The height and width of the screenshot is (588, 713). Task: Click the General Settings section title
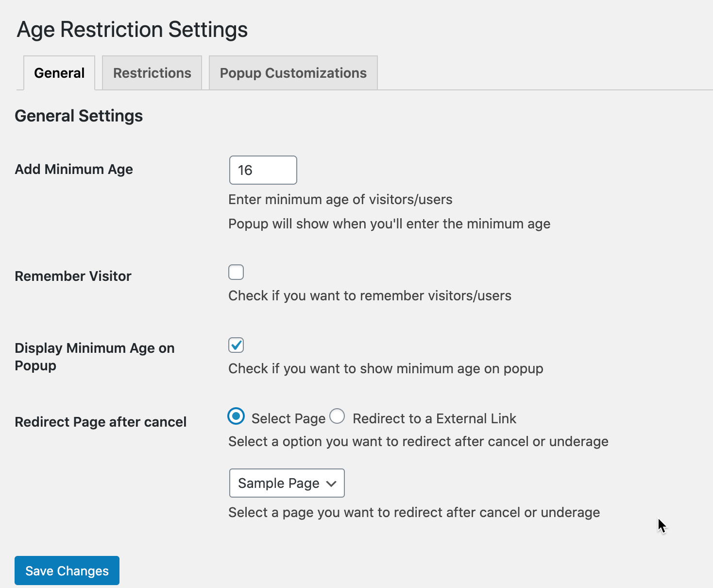click(79, 116)
